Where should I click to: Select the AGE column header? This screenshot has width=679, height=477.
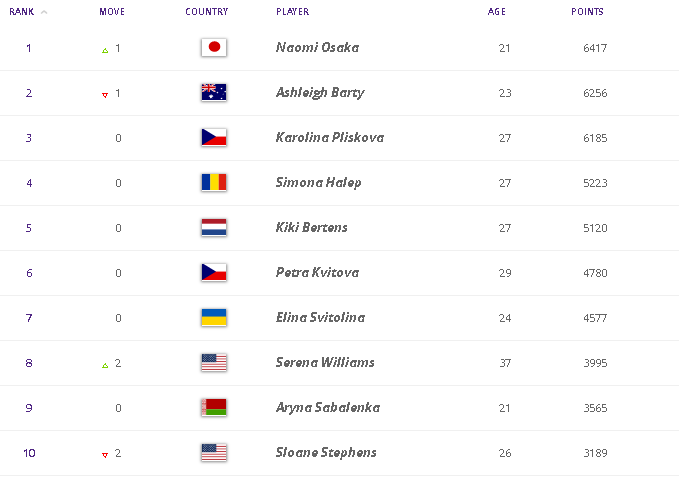click(x=497, y=12)
